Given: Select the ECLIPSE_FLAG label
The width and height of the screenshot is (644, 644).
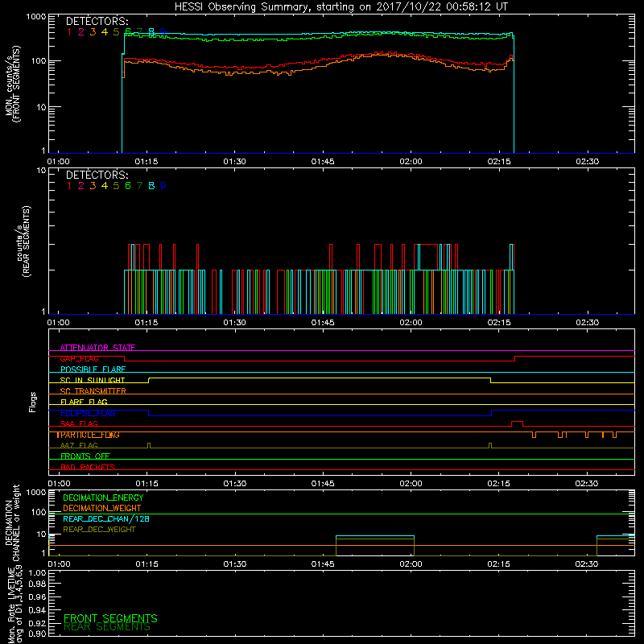Looking at the screenshot, I should [88, 413].
